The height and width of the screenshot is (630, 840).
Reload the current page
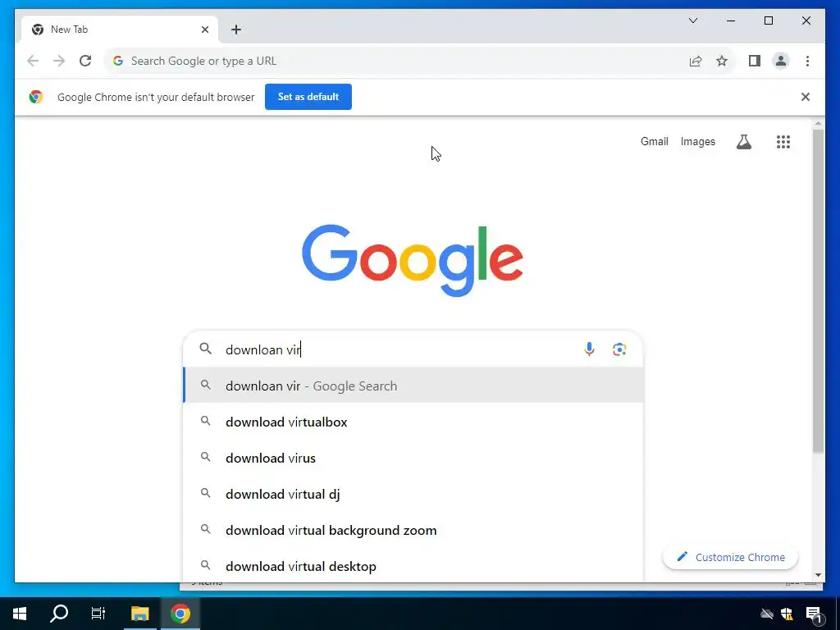coord(85,61)
